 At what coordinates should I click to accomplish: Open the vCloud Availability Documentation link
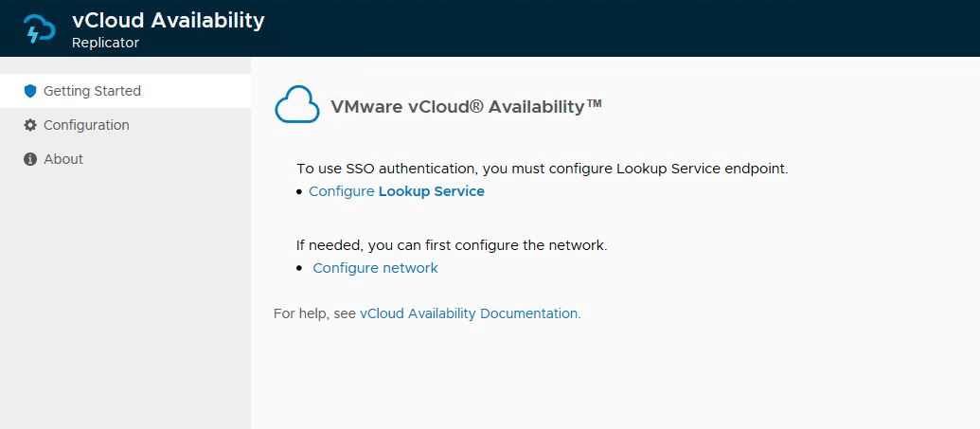pos(470,313)
